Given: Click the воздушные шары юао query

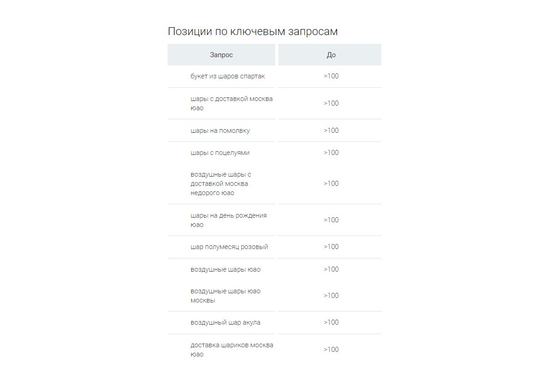Looking at the screenshot, I should click(x=225, y=269).
